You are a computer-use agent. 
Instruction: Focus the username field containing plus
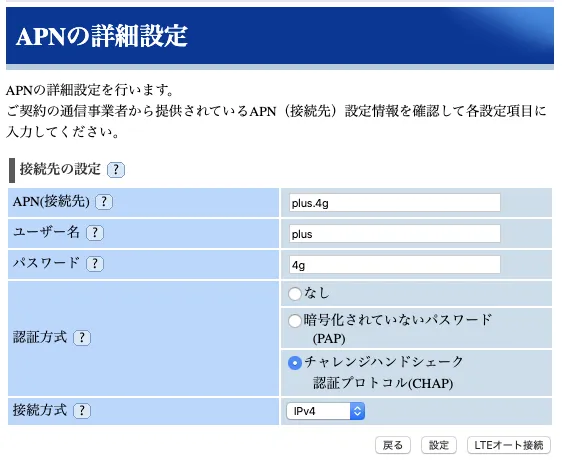(395, 234)
